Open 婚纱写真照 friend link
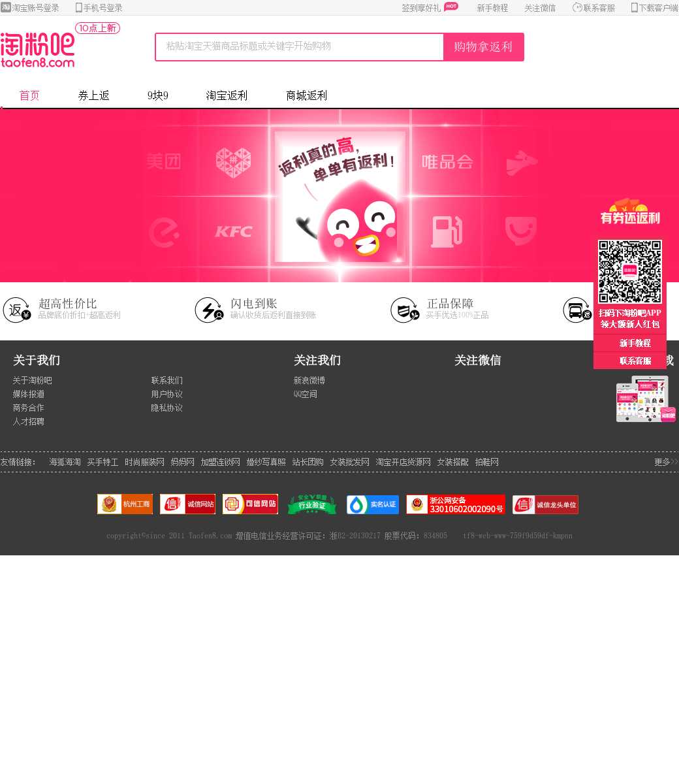 pyautogui.click(x=266, y=462)
